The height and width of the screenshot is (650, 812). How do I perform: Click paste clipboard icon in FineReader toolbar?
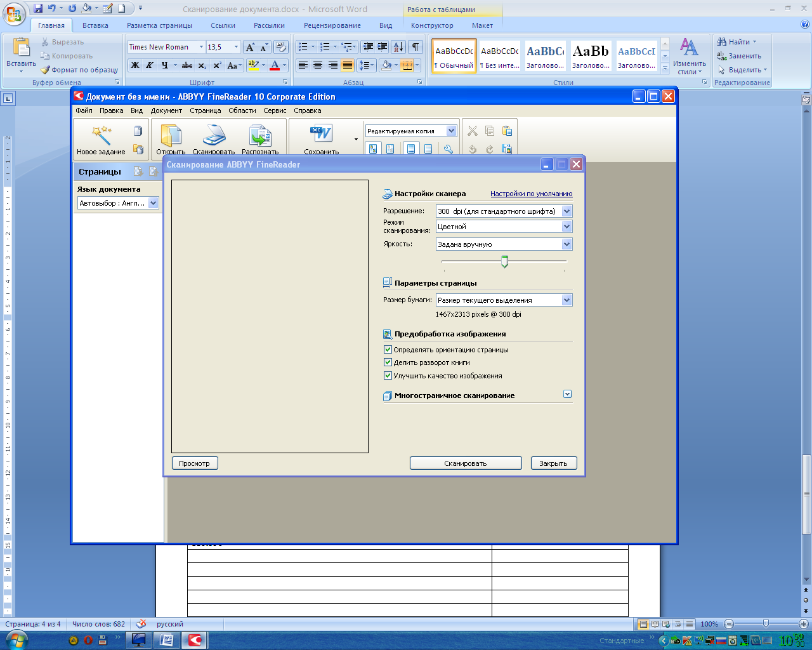(x=507, y=131)
